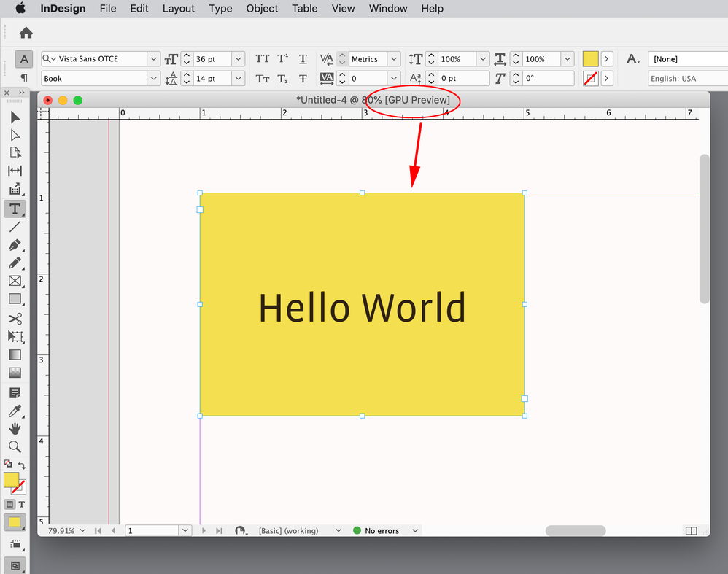Open the Type menu
The width and height of the screenshot is (728, 574).
[x=220, y=9]
